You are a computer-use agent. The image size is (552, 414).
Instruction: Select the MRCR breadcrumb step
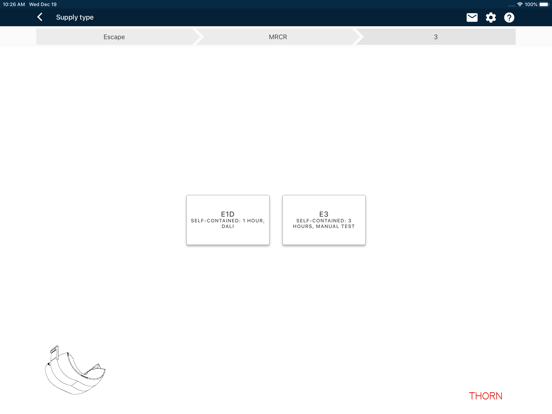pyautogui.click(x=278, y=37)
